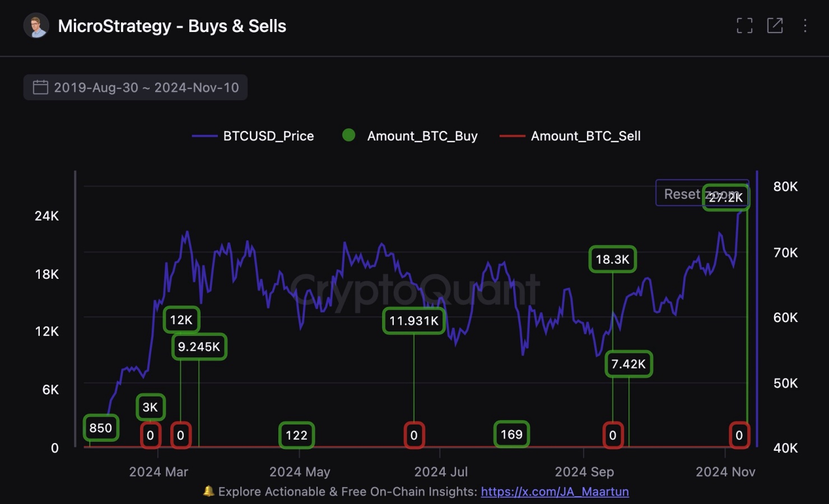Image resolution: width=829 pixels, height=504 pixels.
Task: Click the 6K left axis value
Action: (50, 389)
